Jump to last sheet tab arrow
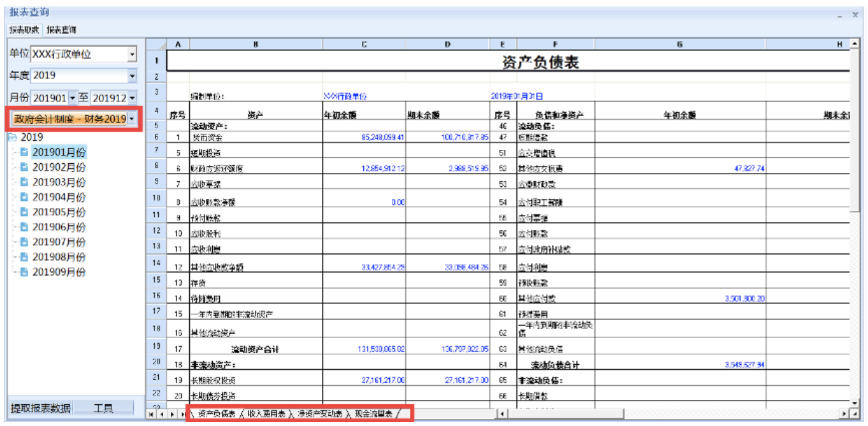This screenshot has width=868, height=426. (x=181, y=415)
